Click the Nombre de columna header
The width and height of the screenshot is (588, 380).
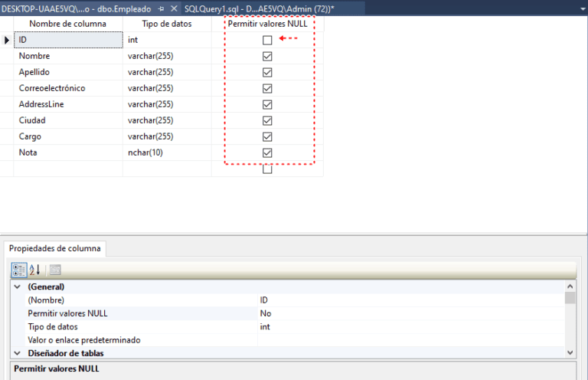(67, 24)
